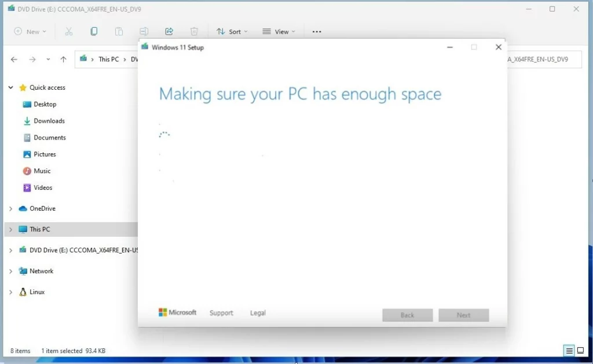Click the Paste clipboard icon in File Explorer

[x=119, y=31]
